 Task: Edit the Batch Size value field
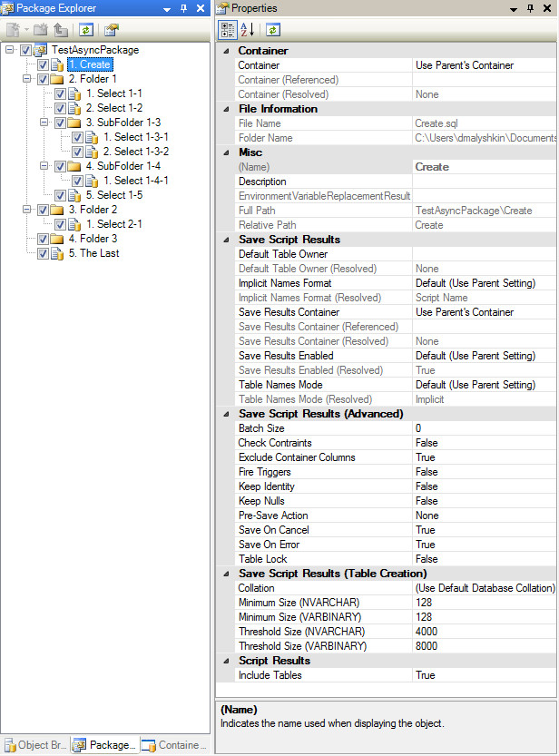pyautogui.click(x=485, y=428)
